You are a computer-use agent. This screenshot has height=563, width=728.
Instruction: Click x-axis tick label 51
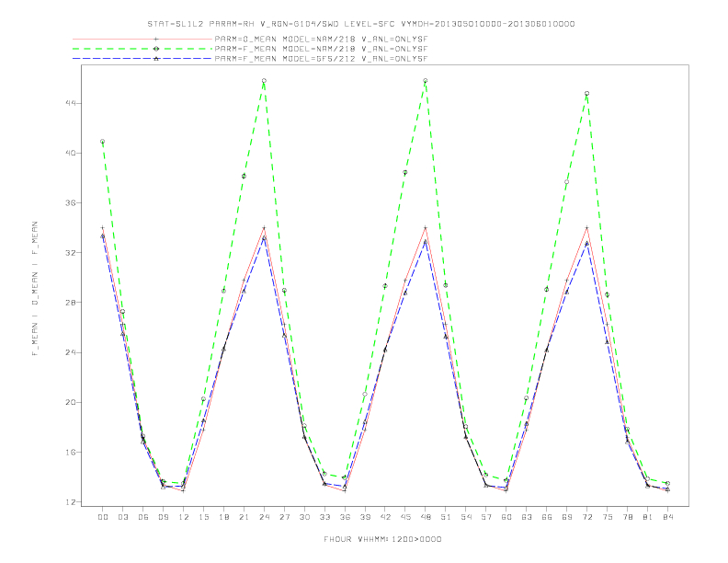click(446, 517)
